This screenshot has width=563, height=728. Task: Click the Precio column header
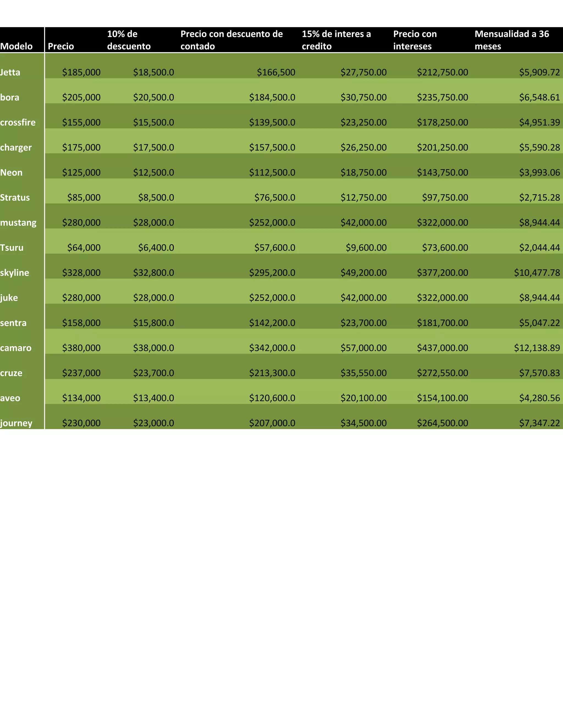61,46
